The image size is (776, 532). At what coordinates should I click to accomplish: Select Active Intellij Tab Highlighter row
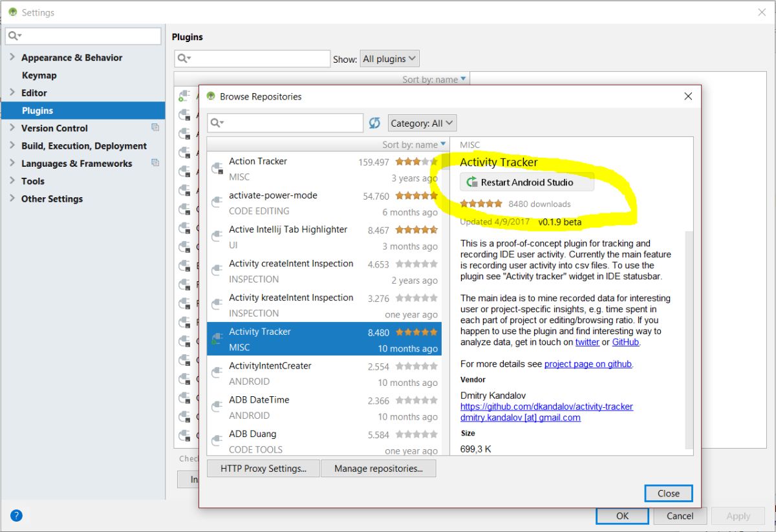point(324,237)
